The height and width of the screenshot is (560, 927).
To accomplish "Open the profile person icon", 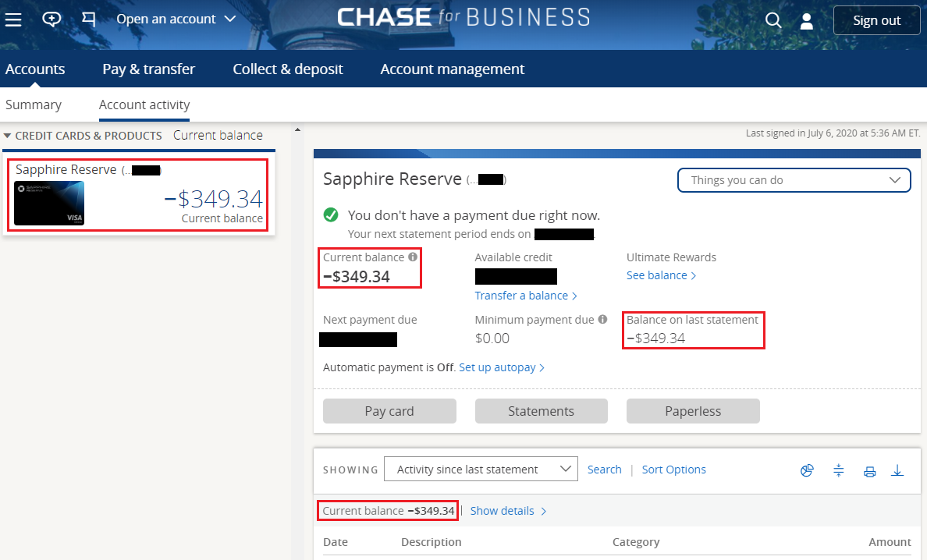I will [806, 21].
